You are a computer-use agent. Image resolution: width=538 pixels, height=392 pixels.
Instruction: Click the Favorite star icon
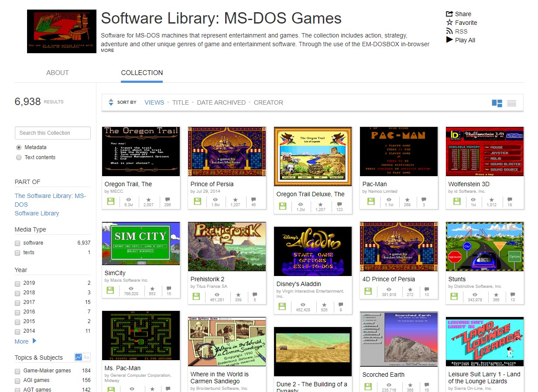click(x=449, y=23)
